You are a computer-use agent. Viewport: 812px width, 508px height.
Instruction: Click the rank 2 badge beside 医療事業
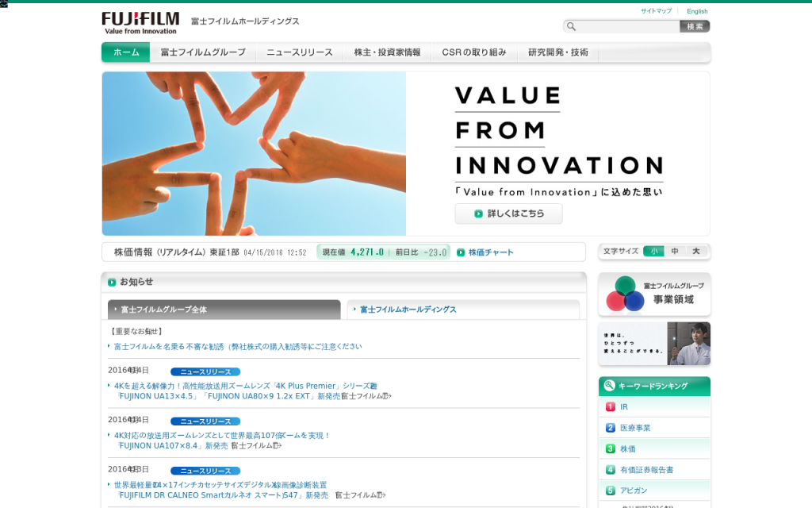[611, 428]
